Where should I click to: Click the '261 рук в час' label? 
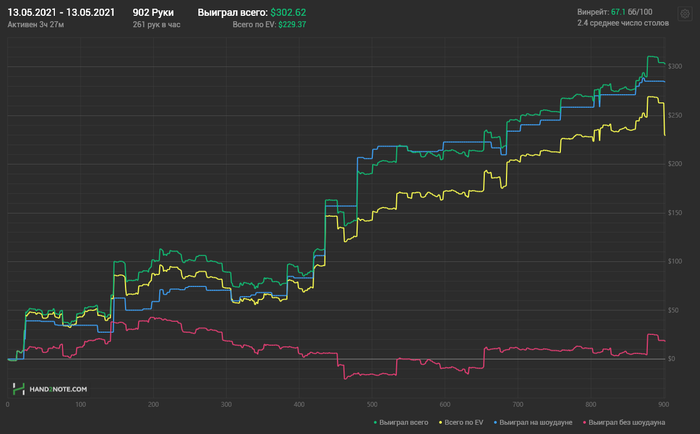pyautogui.click(x=156, y=25)
